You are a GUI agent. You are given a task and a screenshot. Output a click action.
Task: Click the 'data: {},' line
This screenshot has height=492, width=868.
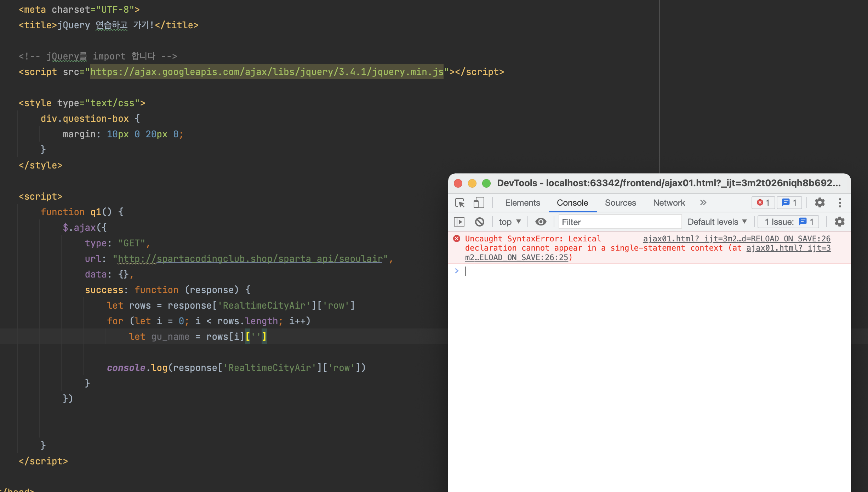[109, 274]
